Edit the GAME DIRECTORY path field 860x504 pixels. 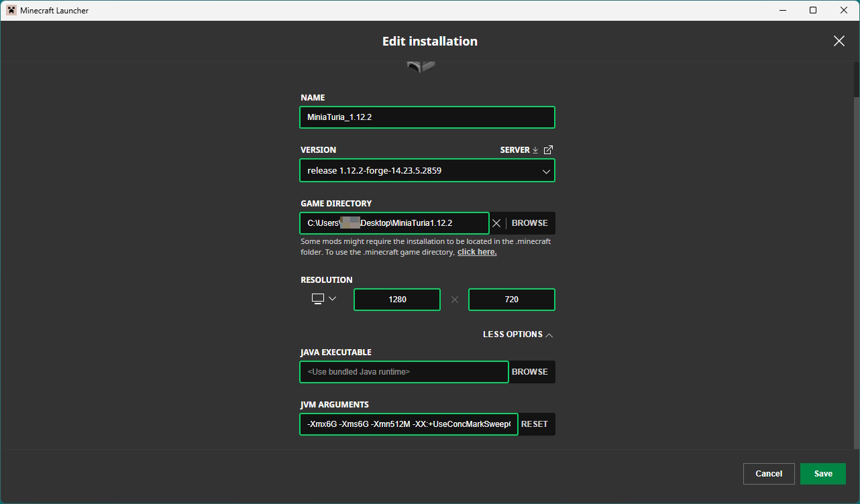click(x=394, y=223)
